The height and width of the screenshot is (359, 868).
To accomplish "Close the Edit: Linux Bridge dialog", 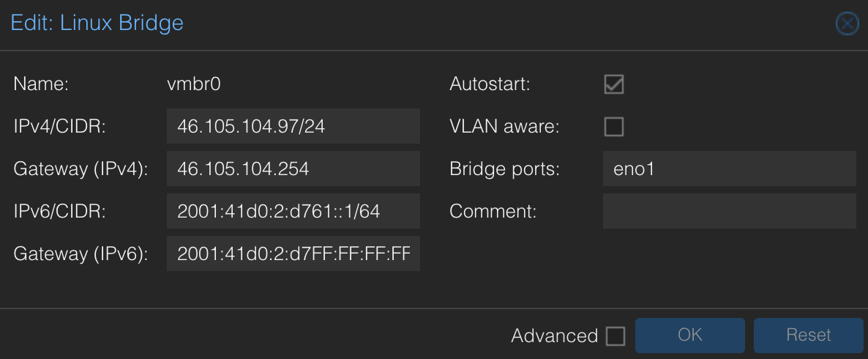I will pyautogui.click(x=847, y=24).
